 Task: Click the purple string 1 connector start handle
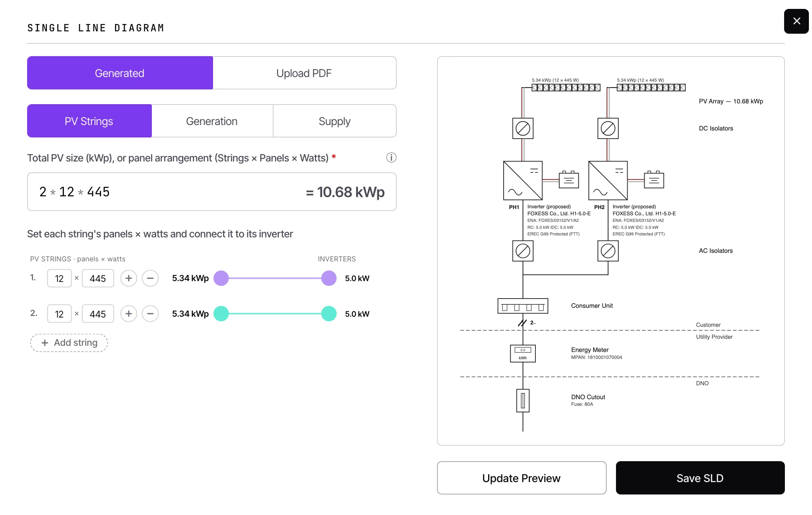[x=221, y=278]
